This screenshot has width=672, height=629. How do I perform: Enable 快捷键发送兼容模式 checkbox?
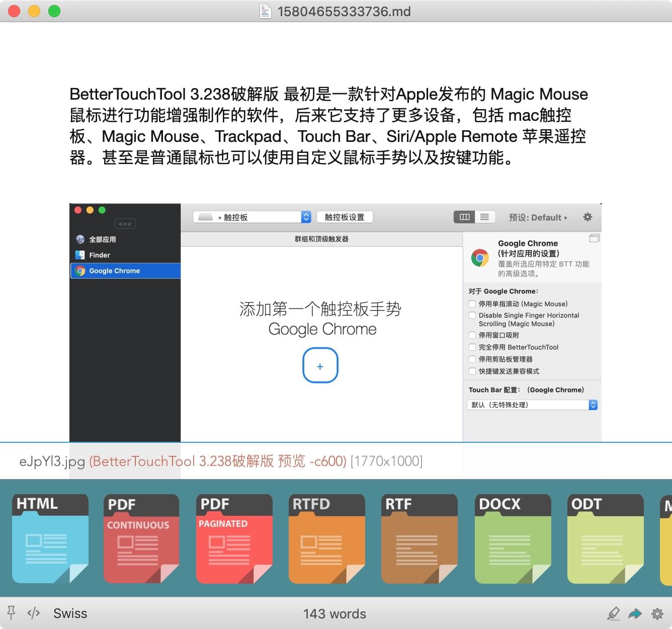point(472,371)
